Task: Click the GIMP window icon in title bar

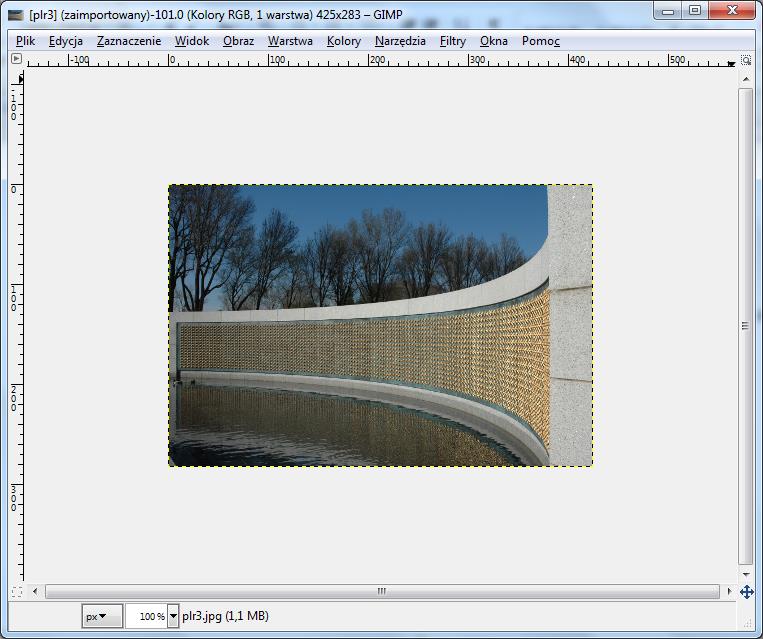Action: [x=16, y=15]
